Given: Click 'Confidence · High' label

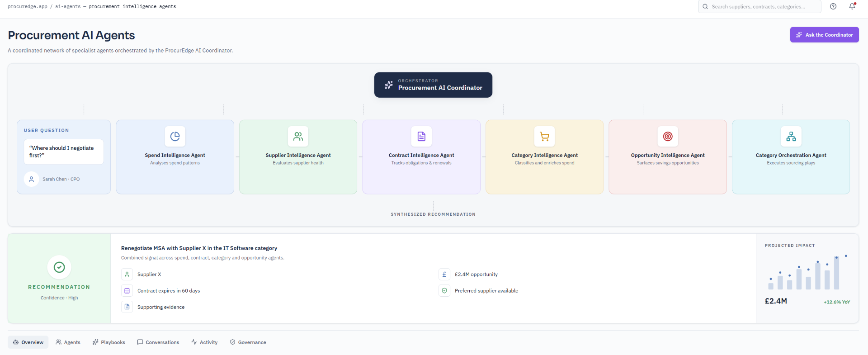Looking at the screenshot, I should tap(59, 298).
